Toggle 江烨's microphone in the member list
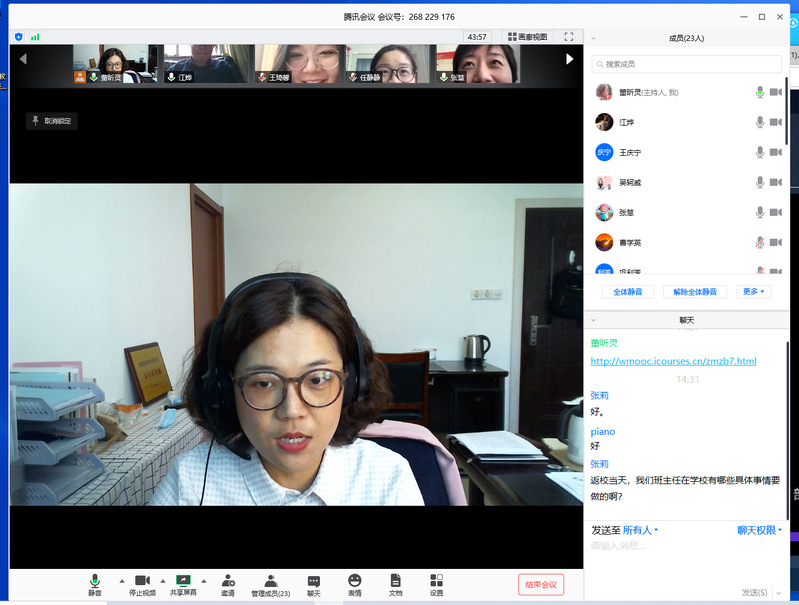This screenshot has height=605, width=799. (760, 122)
